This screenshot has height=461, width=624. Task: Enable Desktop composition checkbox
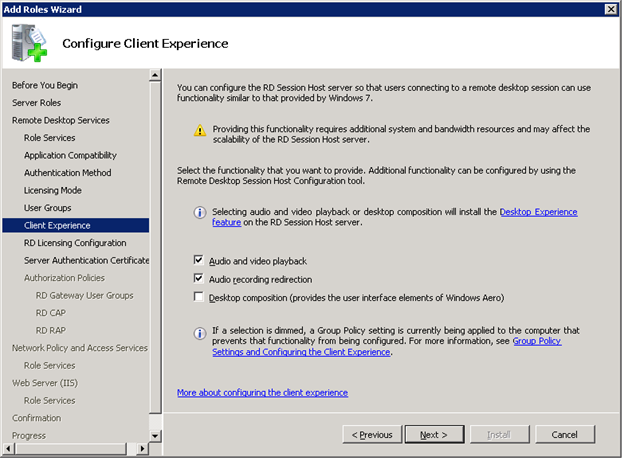[x=199, y=297]
